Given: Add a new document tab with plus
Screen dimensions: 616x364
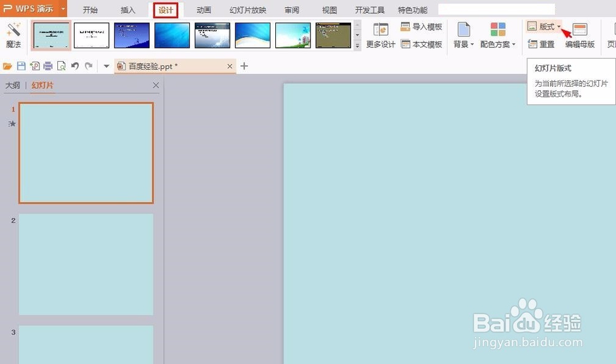Looking at the screenshot, I should 244,66.
